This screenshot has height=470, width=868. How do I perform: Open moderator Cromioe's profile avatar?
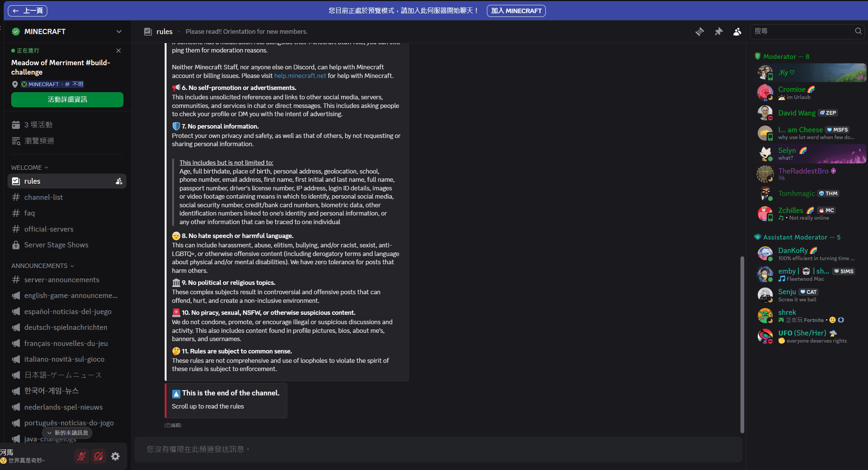click(x=765, y=93)
